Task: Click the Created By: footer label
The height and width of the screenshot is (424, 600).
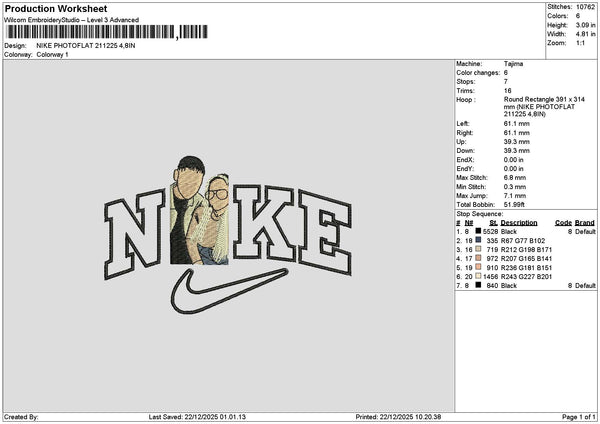Action: pyautogui.click(x=21, y=417)
